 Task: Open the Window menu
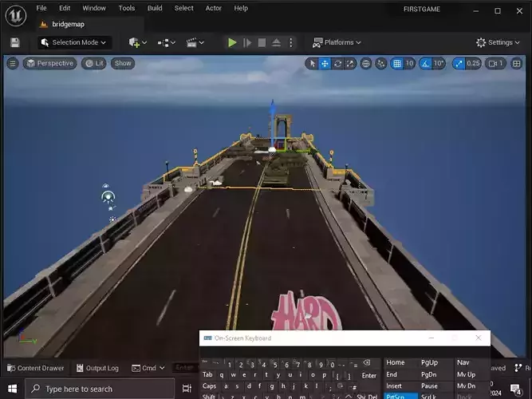94,8
